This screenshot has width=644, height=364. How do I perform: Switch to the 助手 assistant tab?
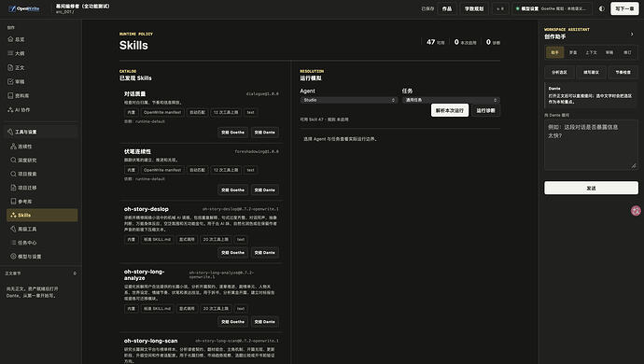pyautogui.click(x=555, y=52)
